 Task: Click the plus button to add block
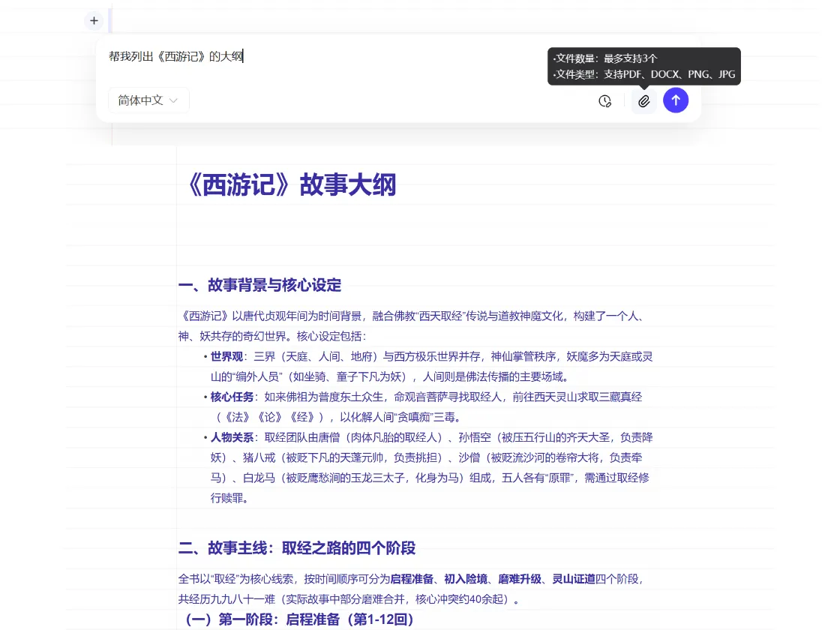[x=94, y=20]
